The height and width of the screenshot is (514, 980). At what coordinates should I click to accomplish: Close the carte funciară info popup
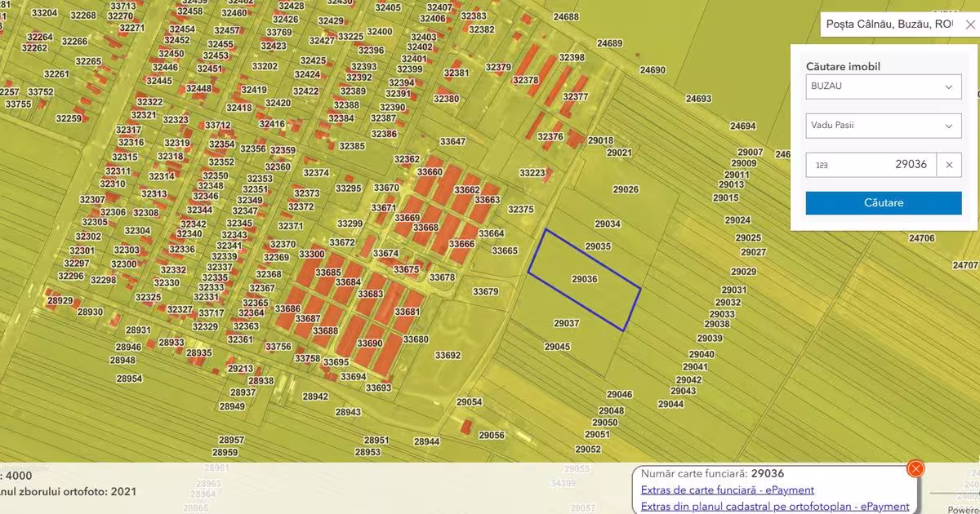point(915,468)
